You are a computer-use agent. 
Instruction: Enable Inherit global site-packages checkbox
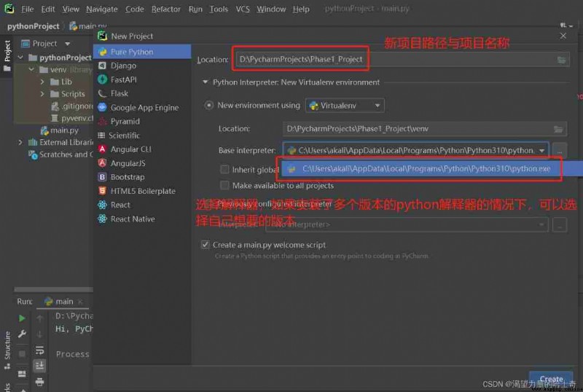[224, 170]
